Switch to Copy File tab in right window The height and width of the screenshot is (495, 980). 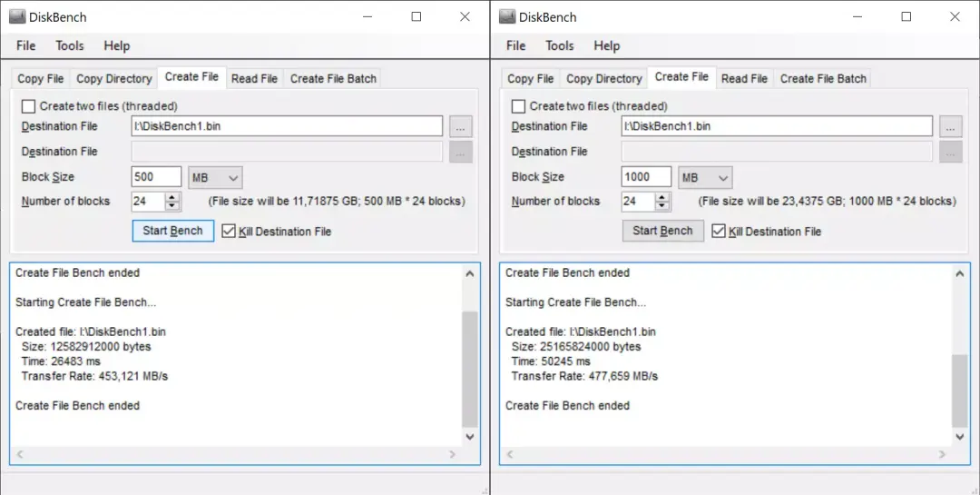click(x=531, y=79)
